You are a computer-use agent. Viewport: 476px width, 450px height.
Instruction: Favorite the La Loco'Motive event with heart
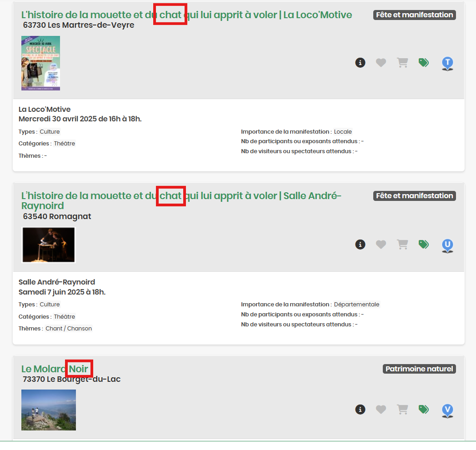tap(381, 63)
